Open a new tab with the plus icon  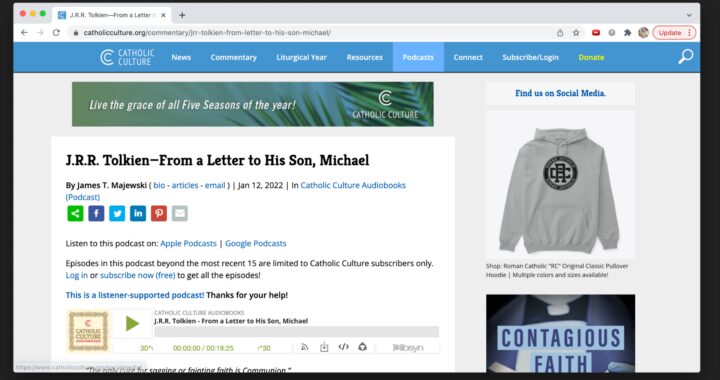[182, 15]
